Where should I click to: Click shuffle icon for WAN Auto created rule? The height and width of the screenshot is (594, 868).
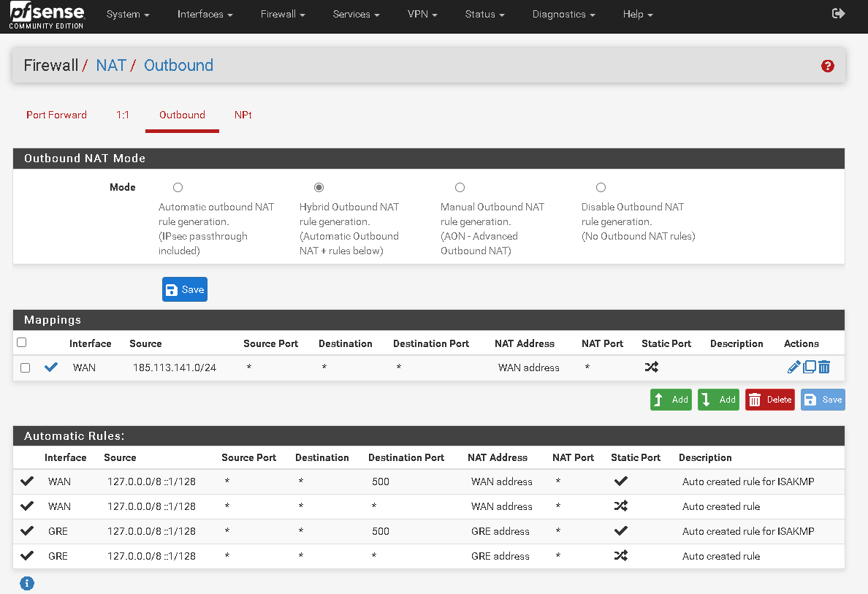coord(621,506)
